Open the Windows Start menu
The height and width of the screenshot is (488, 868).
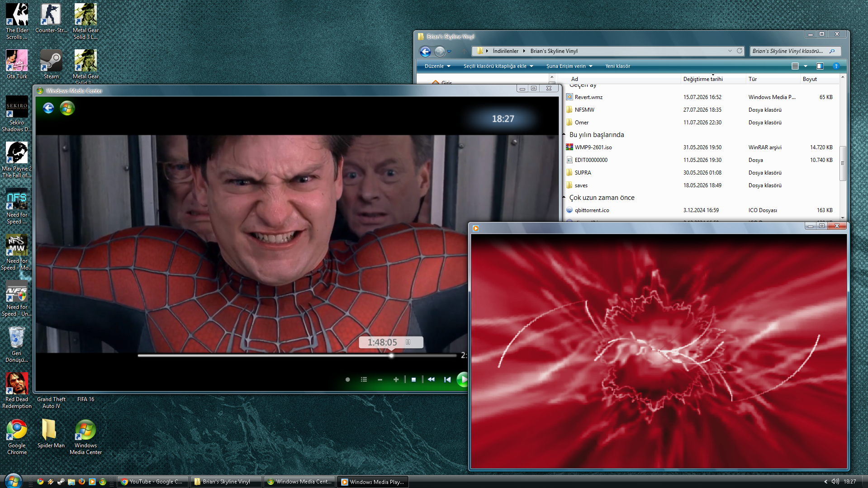[x=13, y=481]
